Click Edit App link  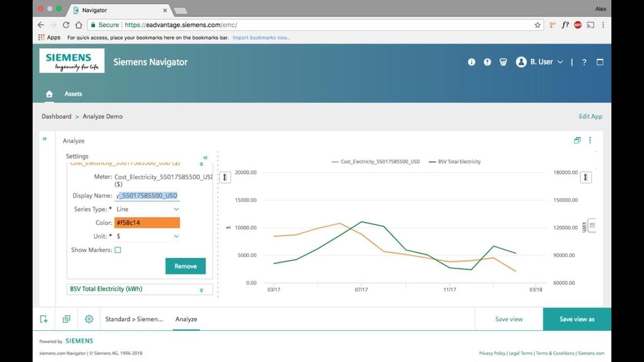click(x=590, y=117)
